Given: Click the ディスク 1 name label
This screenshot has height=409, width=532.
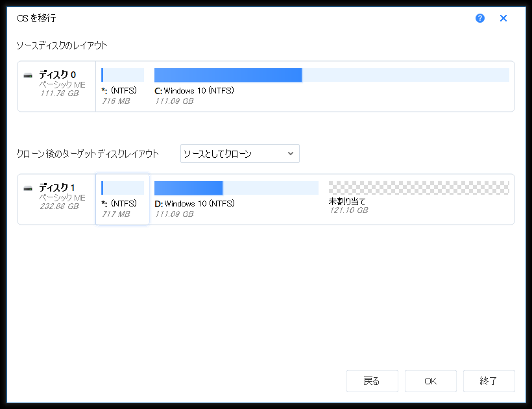Looking at the screenshot, I should [x=57, y=188].
